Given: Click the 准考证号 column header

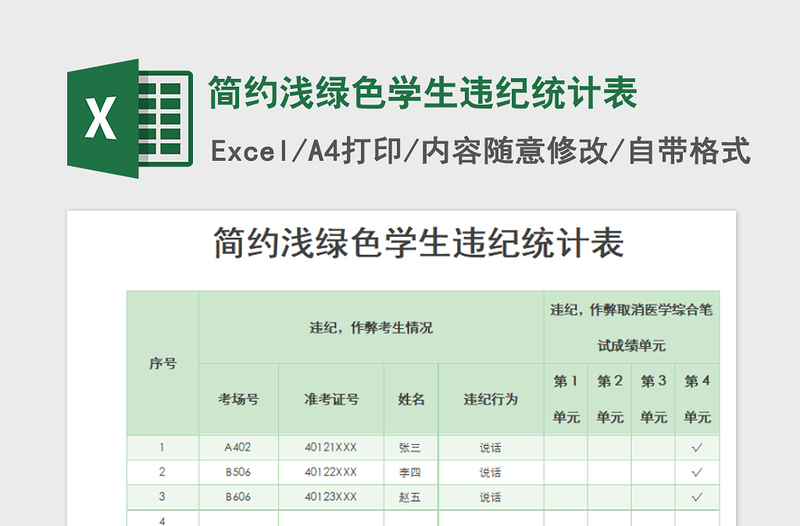Looking at the screenshot, I should [x=331, y=399].
